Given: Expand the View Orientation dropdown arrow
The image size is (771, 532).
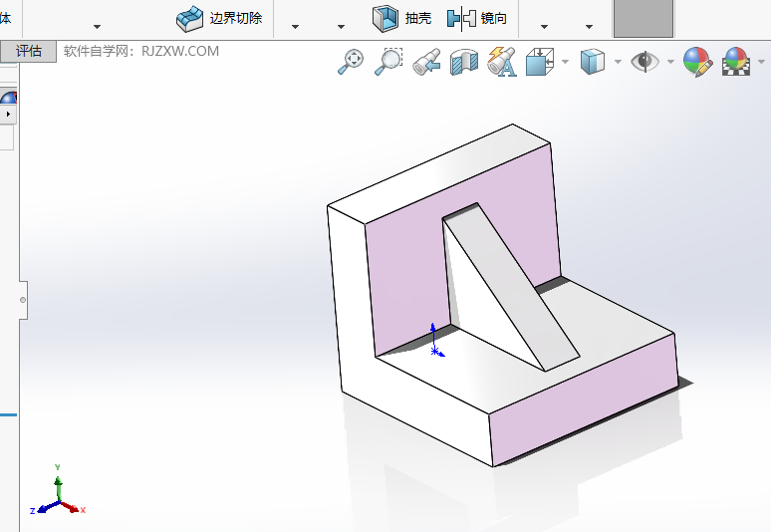Looking at the screenshot, I should coord(565,62).
